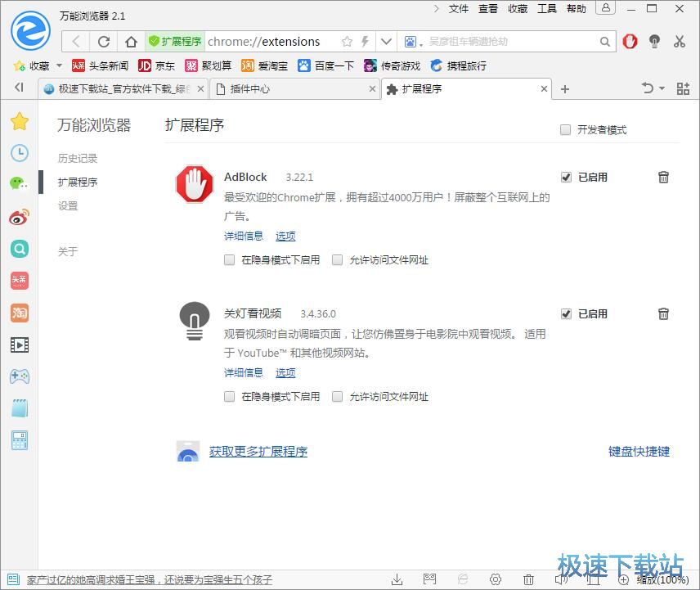This screenshot has height=590, width=700.
Task: Enable the 开发者模式 checkbox
Action: click(565, 130)
